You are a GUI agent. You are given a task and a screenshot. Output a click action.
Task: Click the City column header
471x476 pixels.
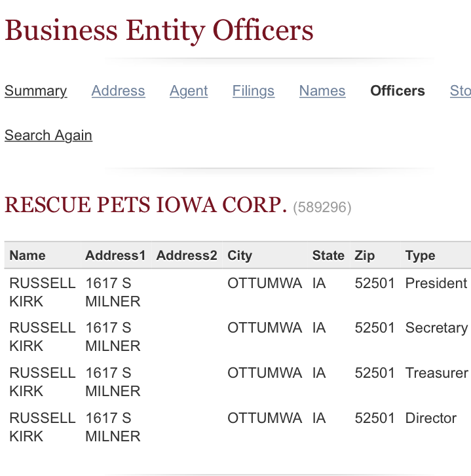[x=240, y=255]
